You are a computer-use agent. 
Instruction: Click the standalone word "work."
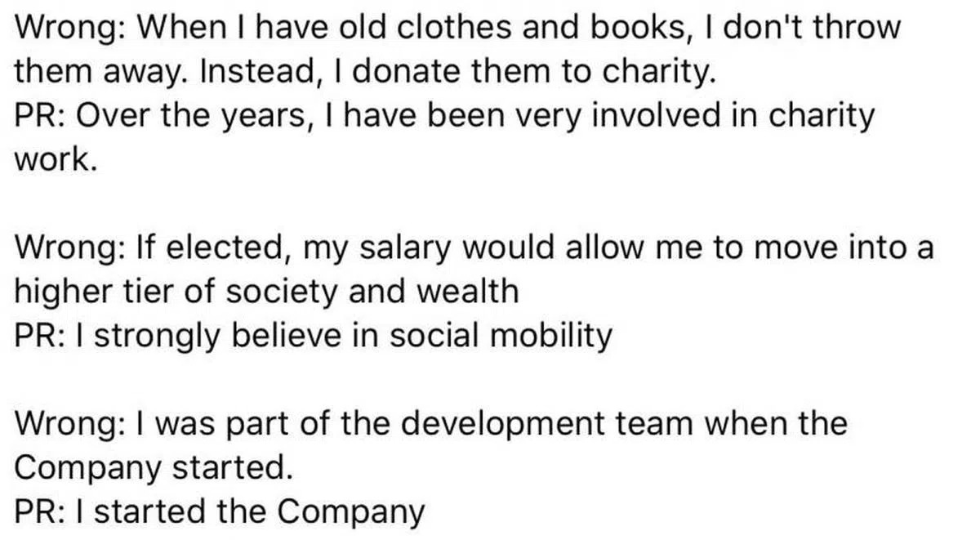[56, 160]
